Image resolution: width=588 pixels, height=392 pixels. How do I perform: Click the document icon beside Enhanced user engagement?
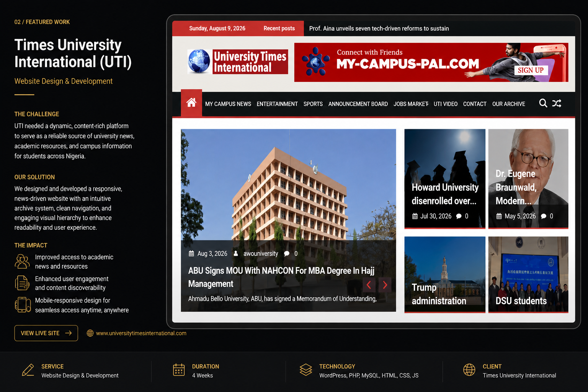(22, 283)
